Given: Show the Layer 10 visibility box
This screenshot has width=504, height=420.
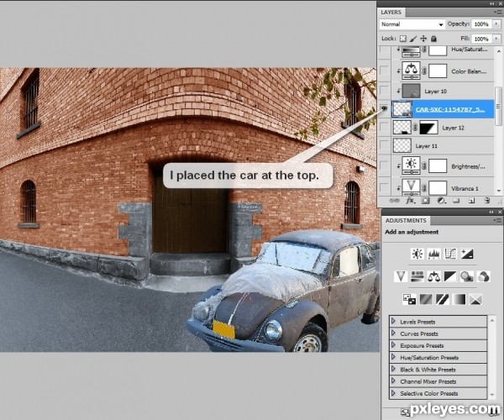Looking at the screenshot, I should [384, 91].
